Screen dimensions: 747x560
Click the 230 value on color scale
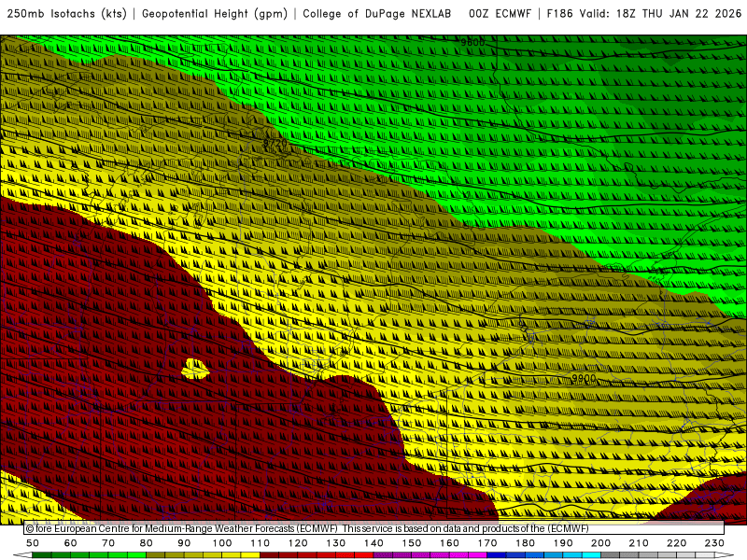coord(714,543)
